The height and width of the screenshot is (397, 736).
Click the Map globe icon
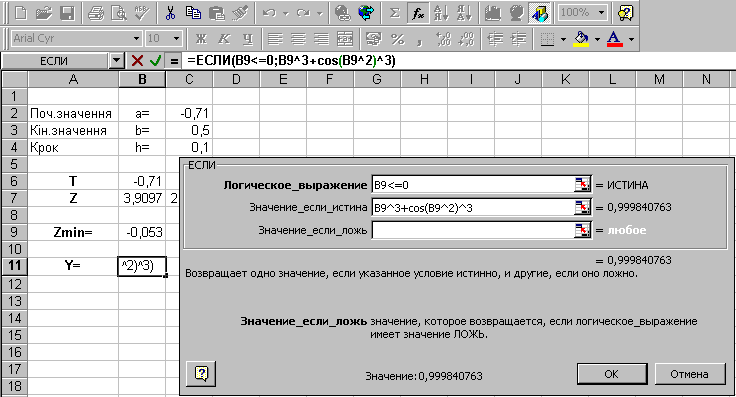[516, 13]
